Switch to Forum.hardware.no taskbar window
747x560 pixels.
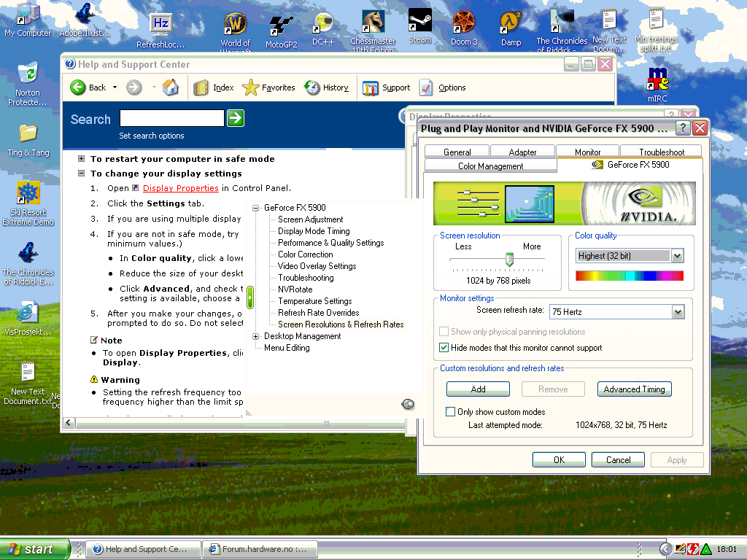(260, 549)
